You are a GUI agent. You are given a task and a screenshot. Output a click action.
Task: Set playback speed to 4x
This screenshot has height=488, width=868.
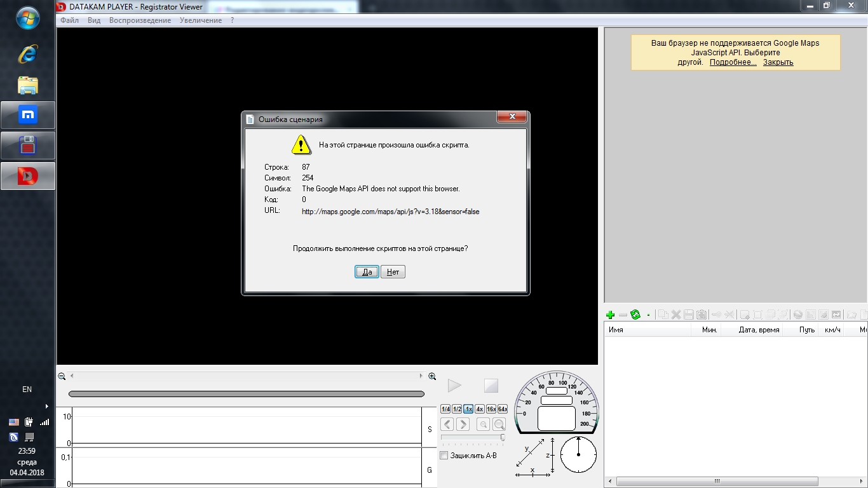point(480,409)
